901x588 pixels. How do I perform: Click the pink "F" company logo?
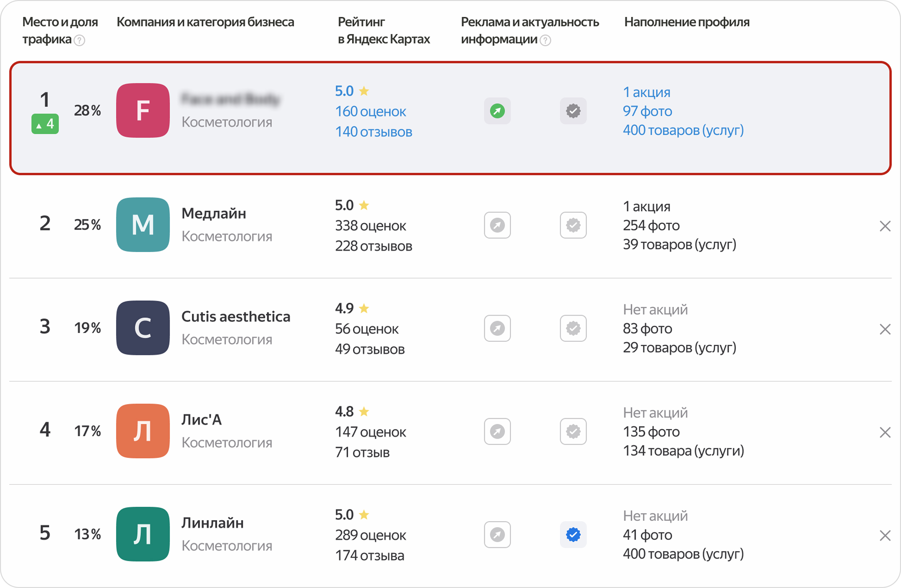(x=143, y=111)
